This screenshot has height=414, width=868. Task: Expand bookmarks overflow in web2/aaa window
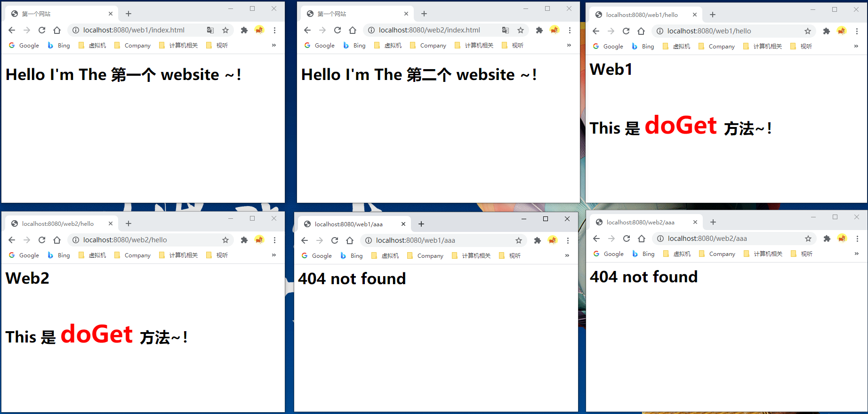coord(857,254)
